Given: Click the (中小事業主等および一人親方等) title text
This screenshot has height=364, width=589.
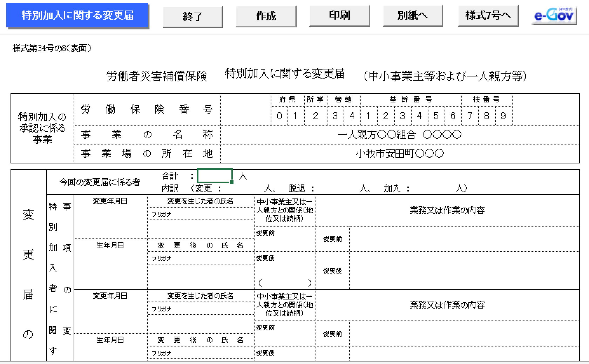Looking at the screenshot, I should (445, 76).
